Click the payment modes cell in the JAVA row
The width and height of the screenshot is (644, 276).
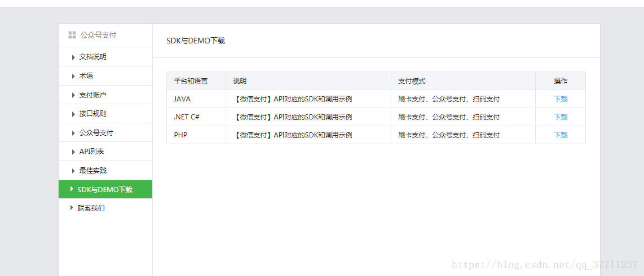tap(464, 99)
